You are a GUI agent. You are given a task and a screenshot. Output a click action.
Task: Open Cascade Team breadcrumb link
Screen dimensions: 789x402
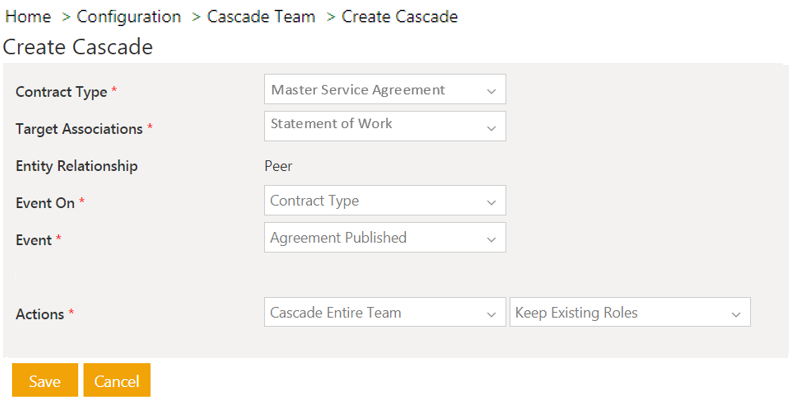[261, 17]
